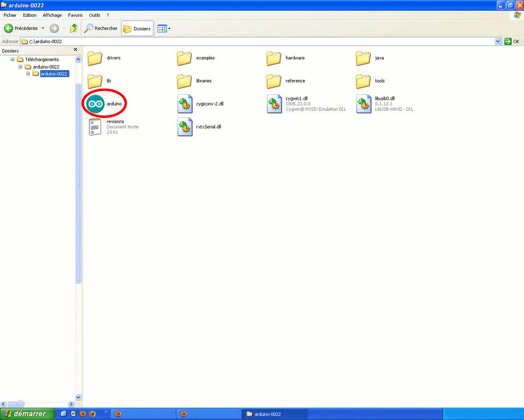Expand the address bar dropdown arrow

click(498, 41)
